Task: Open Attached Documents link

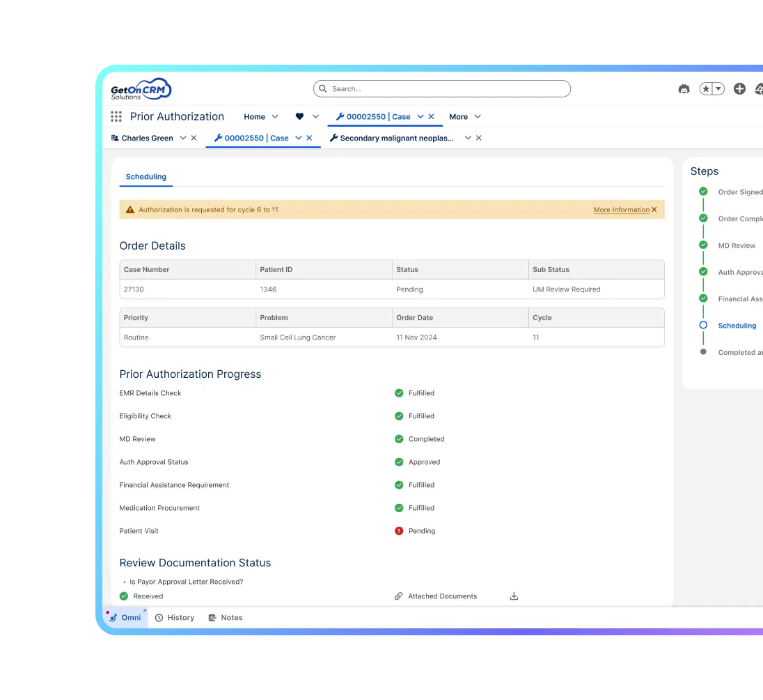Action: (x=442, y=596)
